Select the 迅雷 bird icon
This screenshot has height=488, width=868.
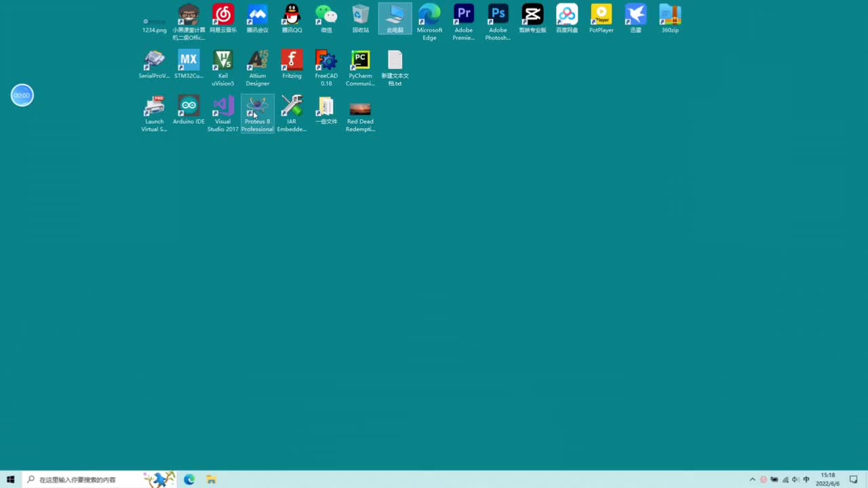635,18
